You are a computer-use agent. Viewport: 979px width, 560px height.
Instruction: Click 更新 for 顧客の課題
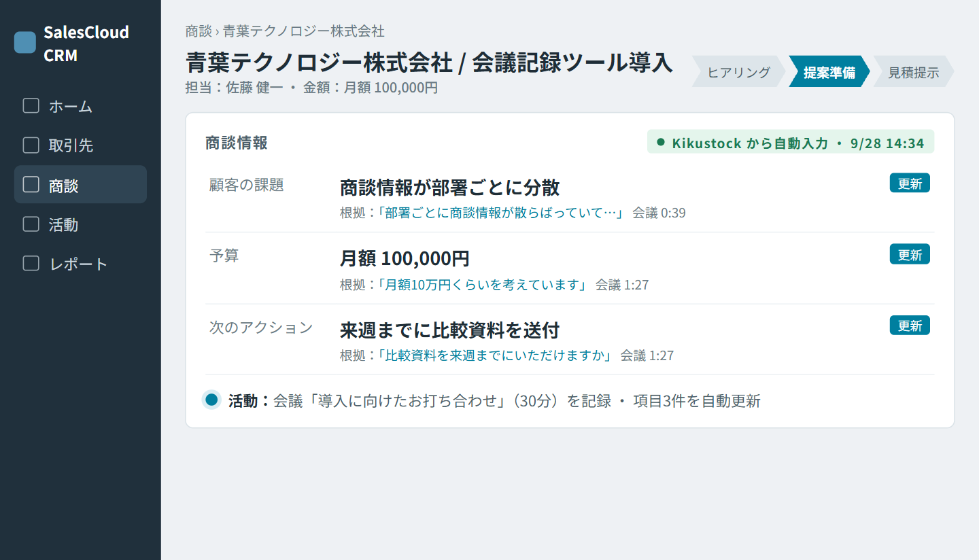(x=910, y=183)
